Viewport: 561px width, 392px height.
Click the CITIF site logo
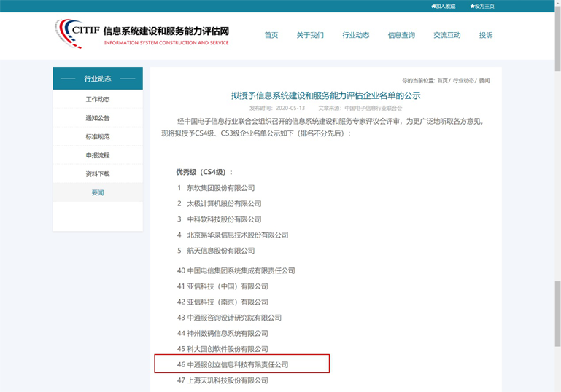[142, 34]
